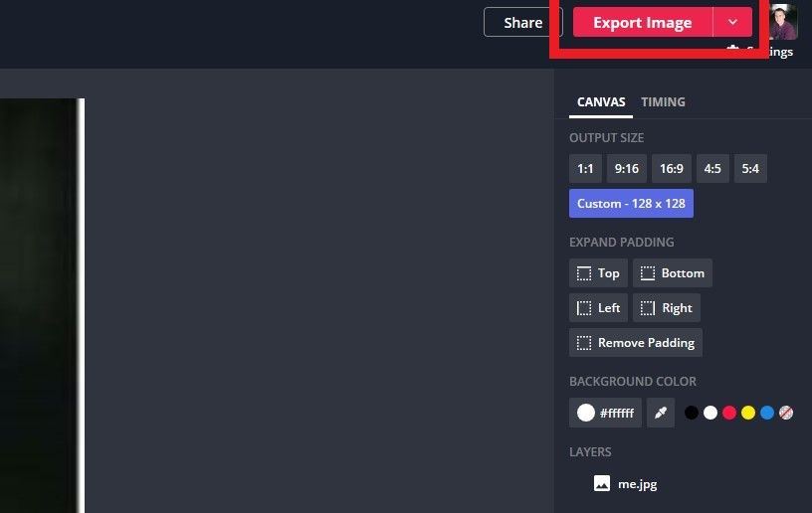Expand padding on the Bottom
This screenshot has width=812, height=513.
(672, 273)
